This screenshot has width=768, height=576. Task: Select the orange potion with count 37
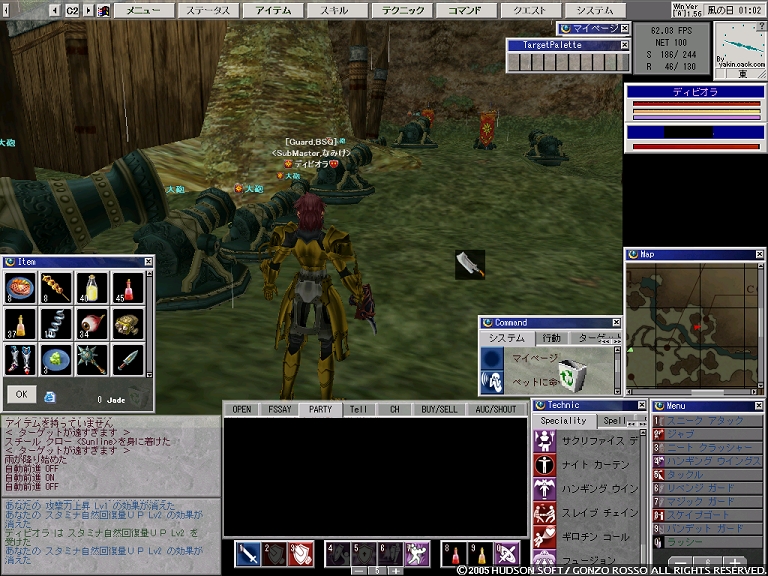coord(20,324)
